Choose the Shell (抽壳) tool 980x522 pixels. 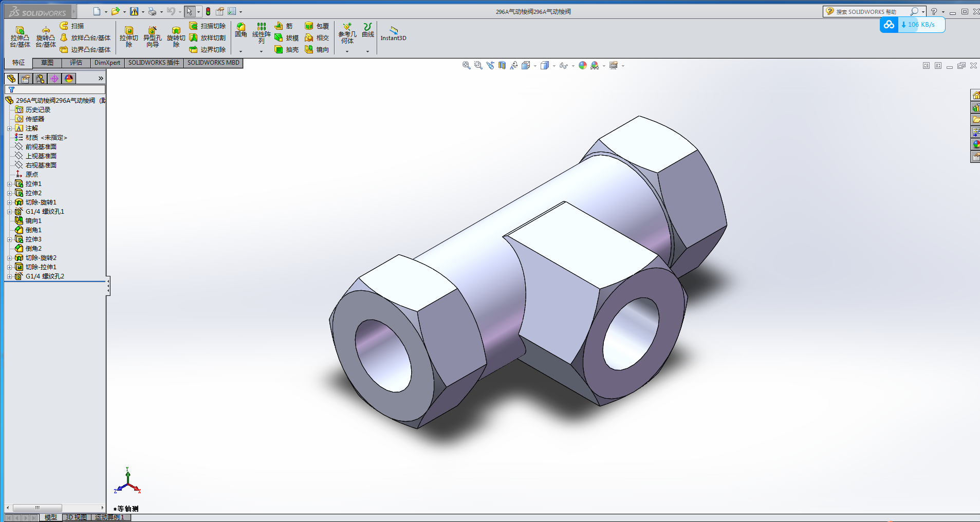pos(286,49)
